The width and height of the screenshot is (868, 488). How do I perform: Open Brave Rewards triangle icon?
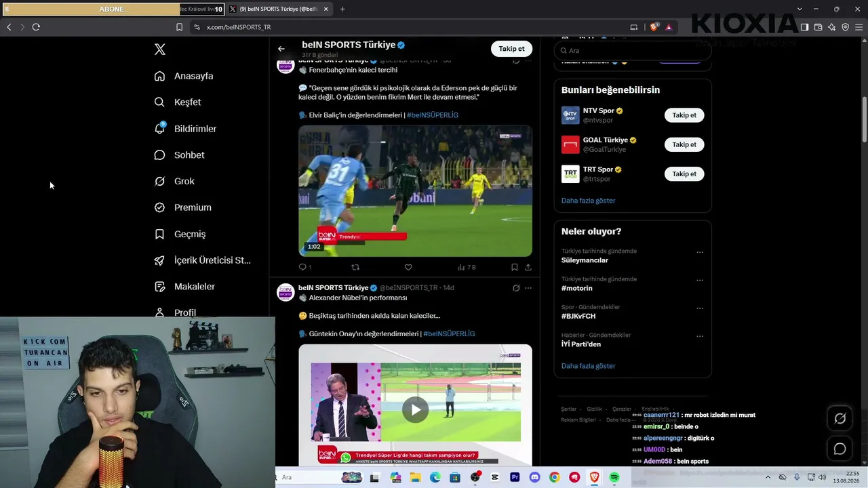click(x=669, y=27)
